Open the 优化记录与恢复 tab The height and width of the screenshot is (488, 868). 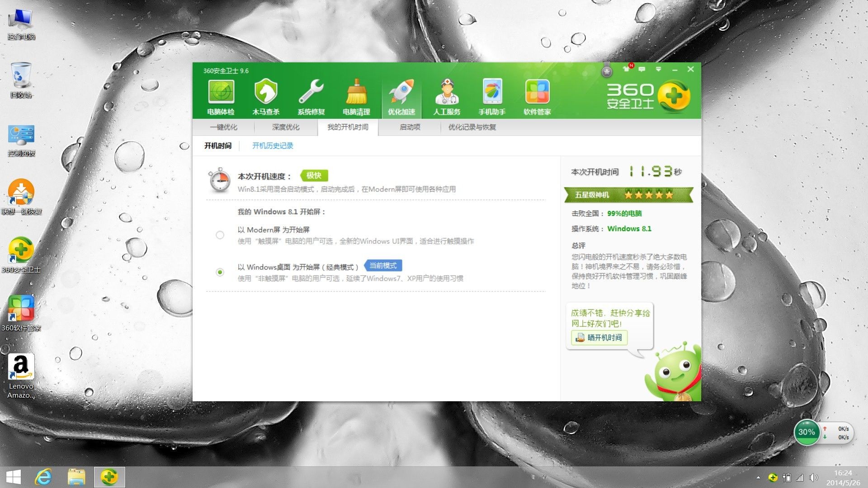pyautogui.click(x=472, y=127)
